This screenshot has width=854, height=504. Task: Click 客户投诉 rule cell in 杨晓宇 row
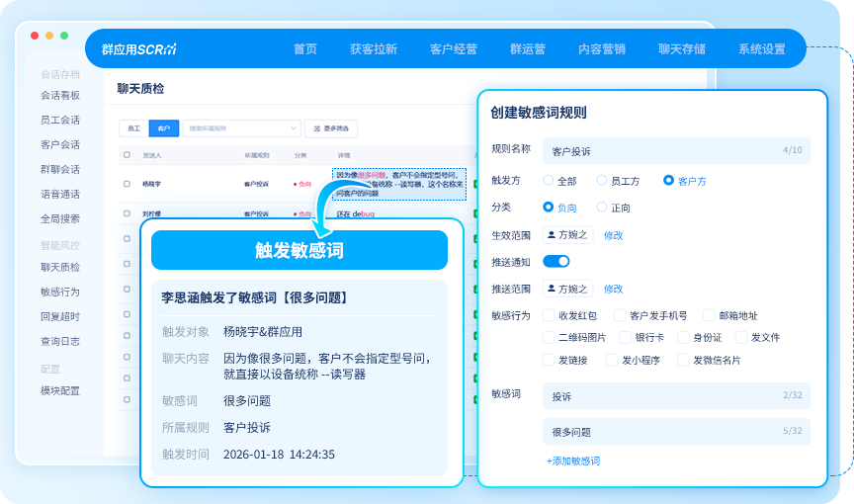point(257,184)
